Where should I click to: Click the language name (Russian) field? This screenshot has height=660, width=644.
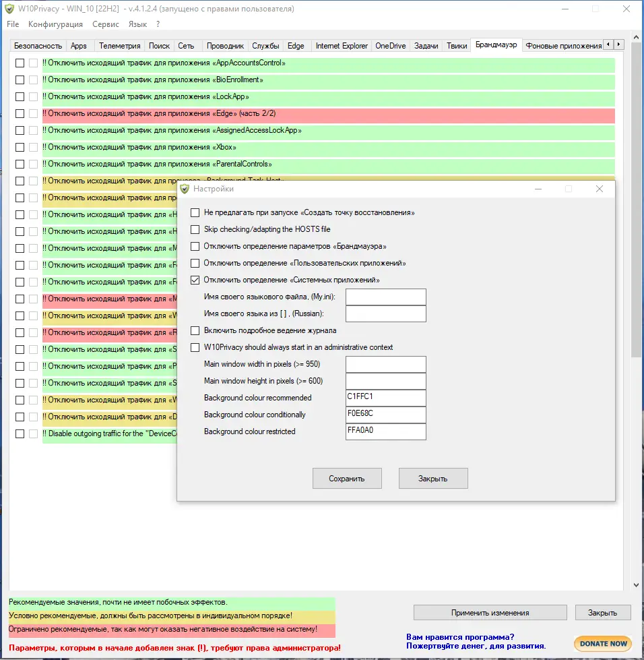(x=386, y=313)
